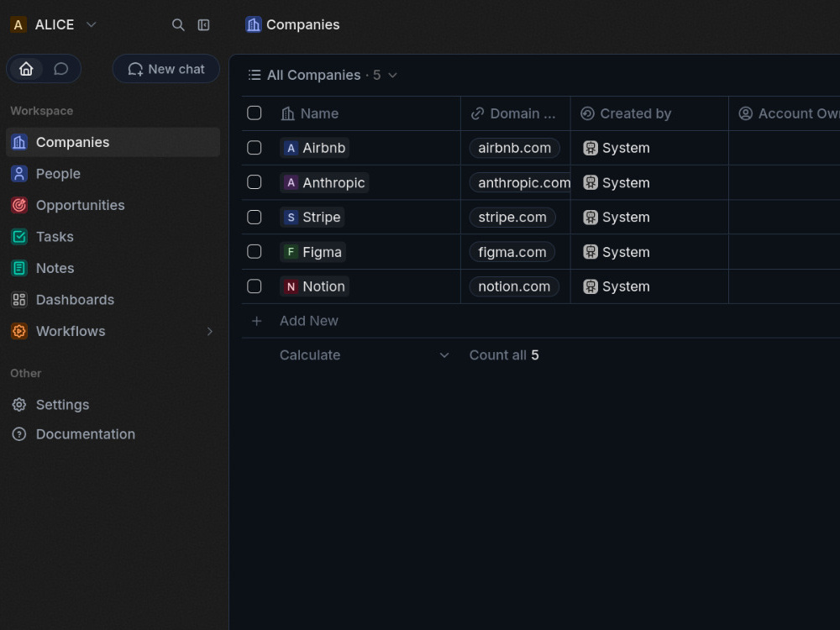840x630 pixels.
Task: Open Documentation help icon
Action: click(x=19, y=434)
